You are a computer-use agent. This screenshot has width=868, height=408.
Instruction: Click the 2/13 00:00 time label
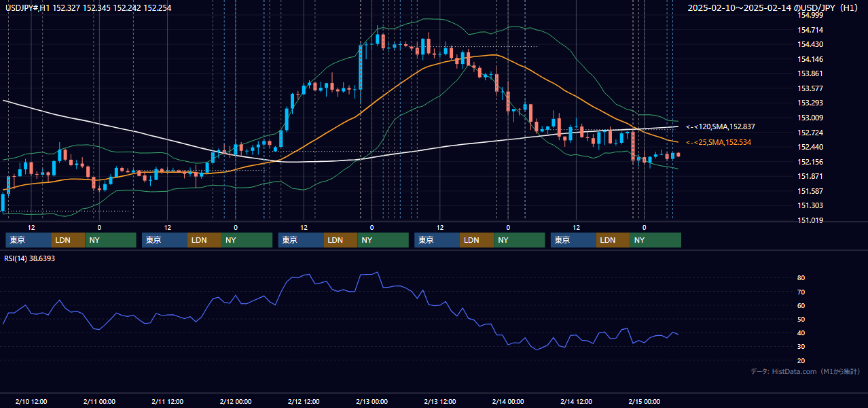pyautogui.click(x=372, y=401)
